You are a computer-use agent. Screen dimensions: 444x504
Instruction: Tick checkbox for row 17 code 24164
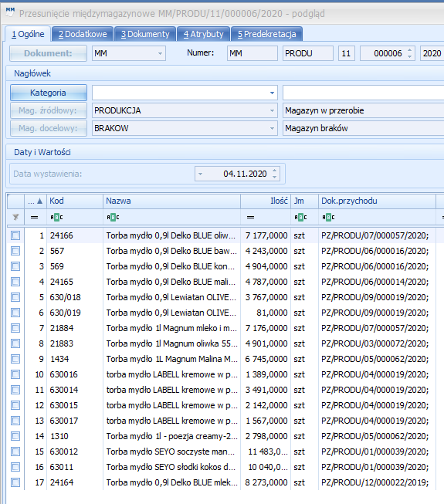point(15,482)
